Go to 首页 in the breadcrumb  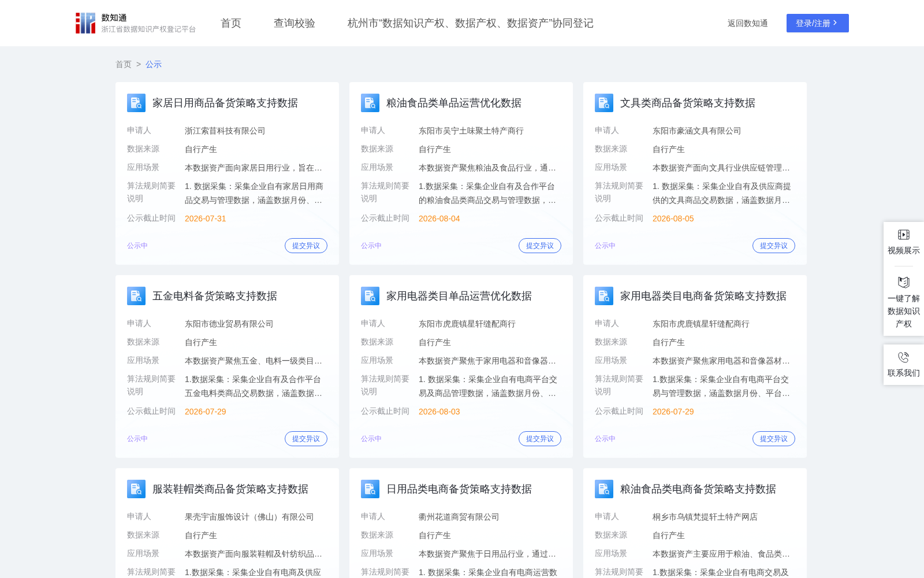tap(124, 64)
